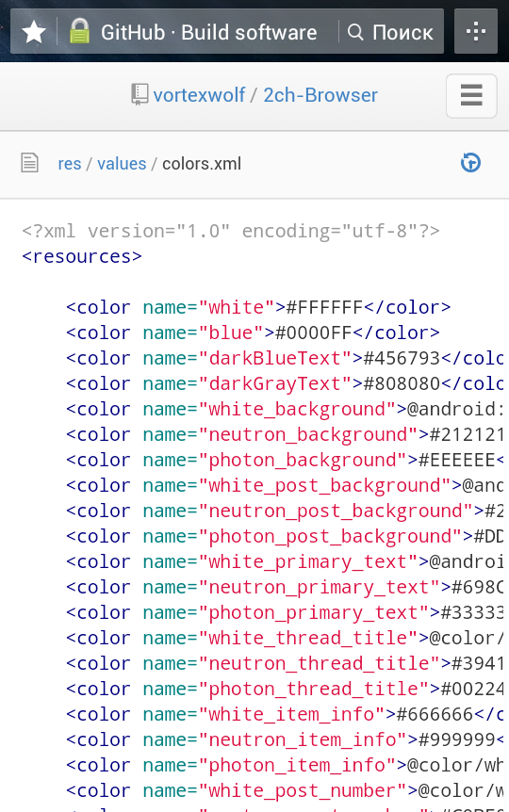Screen dimensions: 509x812
Task: Open the file history clock icon
Action: coord(470,163)
